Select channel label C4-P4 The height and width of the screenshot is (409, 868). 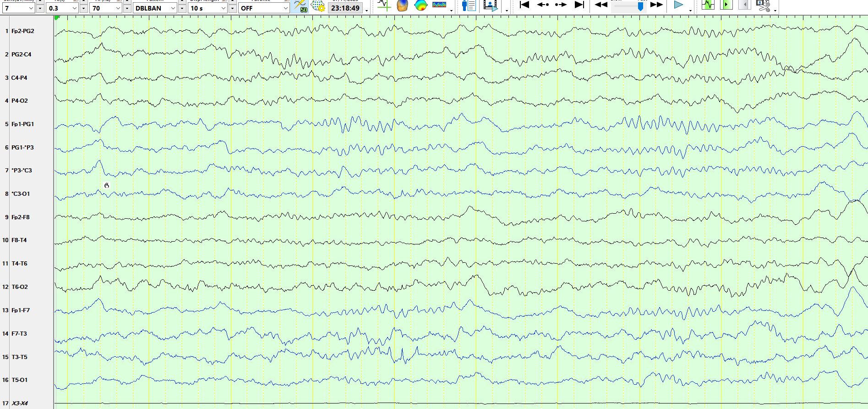(19, 78)
